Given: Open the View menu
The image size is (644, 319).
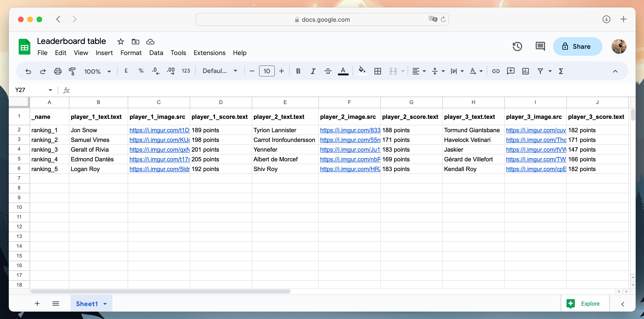Looking at the screenshot, I should pos(81,53).
